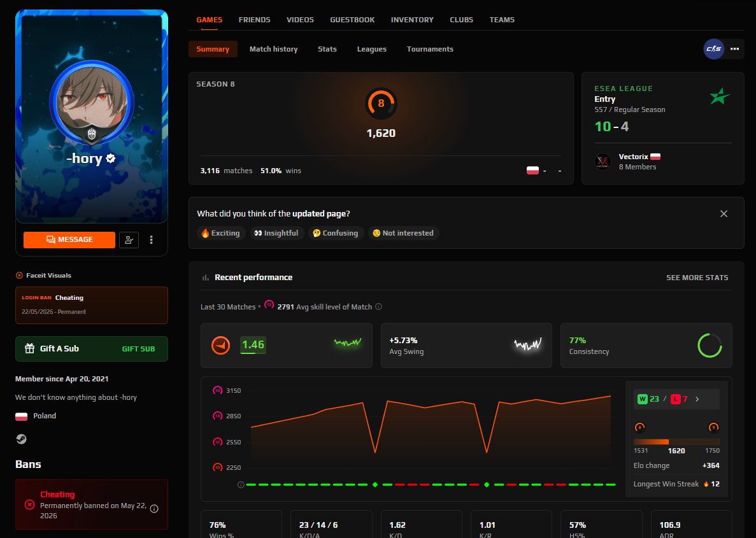Click the ESEA LEAGUE heading
This screenshot has height=538, width=756.
click(624, 88)
